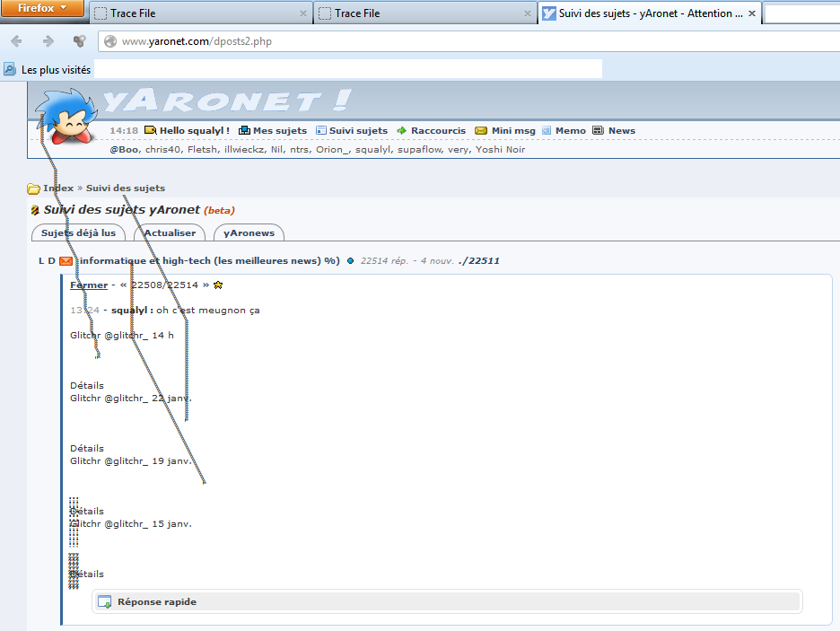Jump to post ./22511
Image resolution: width=840 pixels, height=631 pixels.
click(478, 261)
